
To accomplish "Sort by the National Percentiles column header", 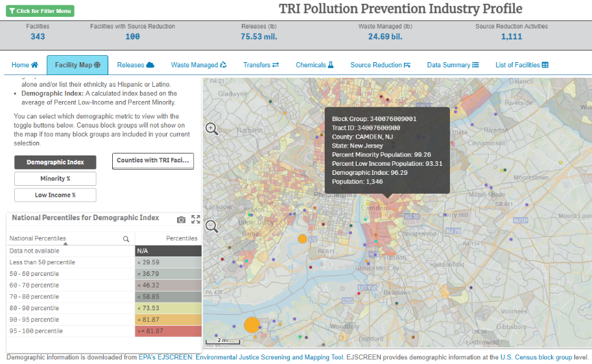I will coord(38,238).
